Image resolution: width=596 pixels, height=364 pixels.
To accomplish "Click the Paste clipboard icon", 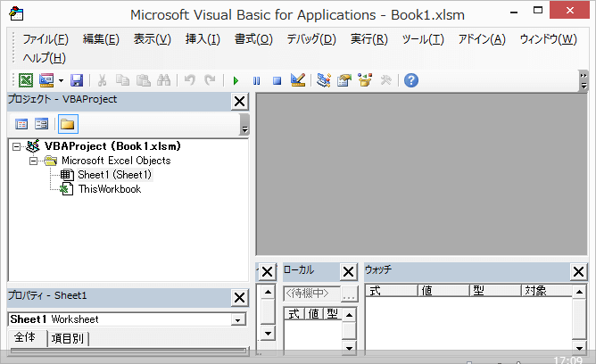I will coord(144,80).
